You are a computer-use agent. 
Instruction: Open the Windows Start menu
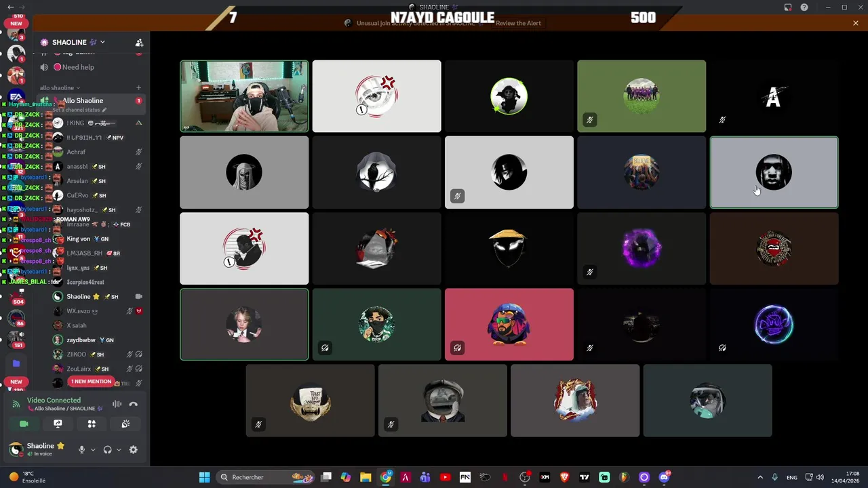tap(204, 477)
